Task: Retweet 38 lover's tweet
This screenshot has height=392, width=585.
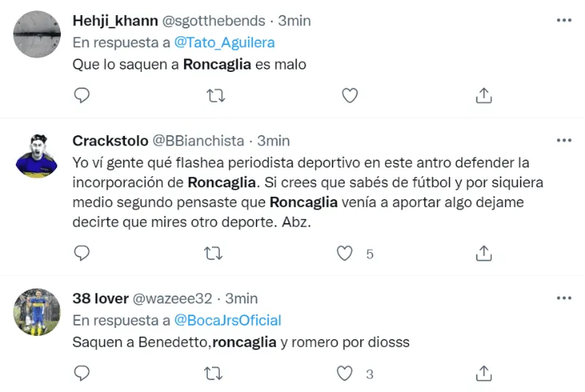Action: point(215,373)
